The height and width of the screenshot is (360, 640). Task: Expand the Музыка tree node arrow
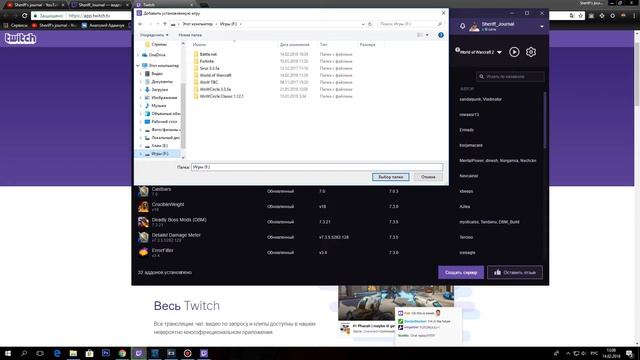[141, 106]
